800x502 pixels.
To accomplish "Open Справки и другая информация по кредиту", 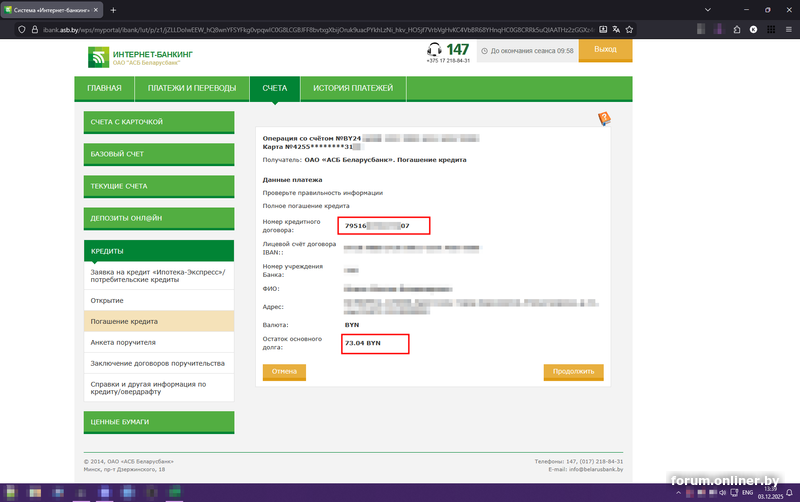I will pos(159,388).
